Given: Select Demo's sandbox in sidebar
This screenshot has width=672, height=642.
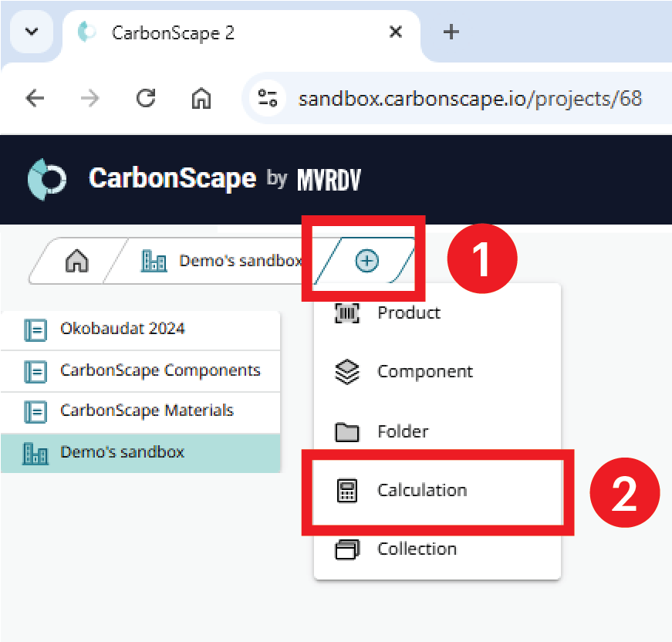Looking at the screenshot, I should tap(140, 453).
